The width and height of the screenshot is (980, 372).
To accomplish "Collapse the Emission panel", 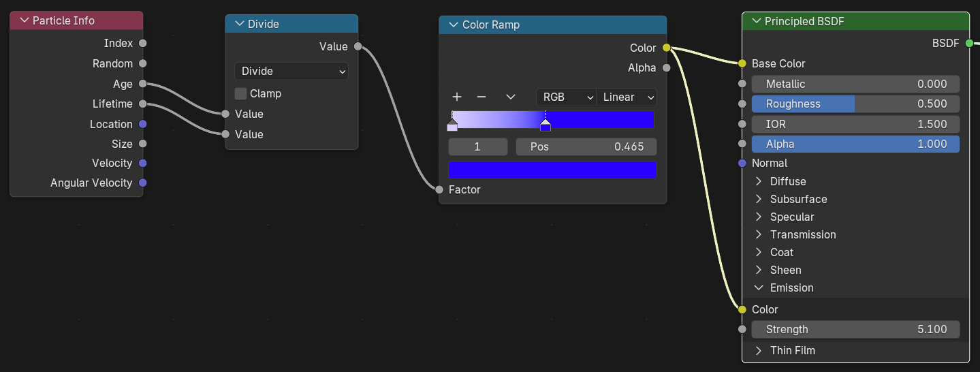I will click(x=759, y=288).
